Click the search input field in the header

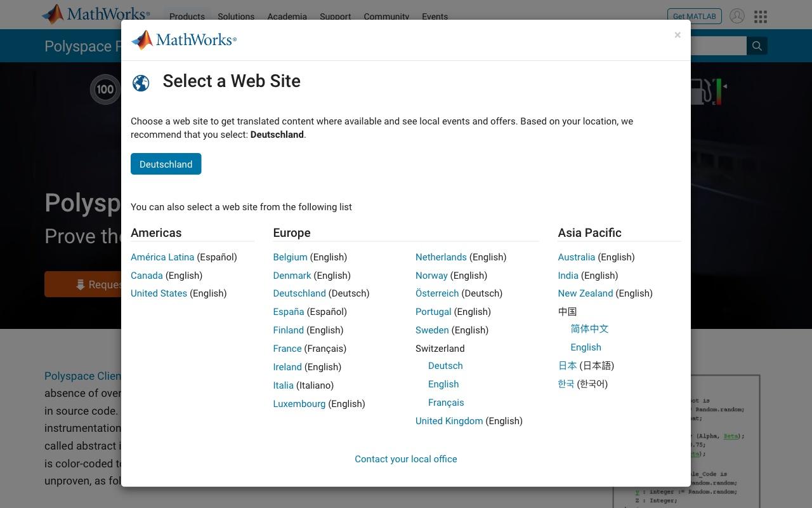718,46
